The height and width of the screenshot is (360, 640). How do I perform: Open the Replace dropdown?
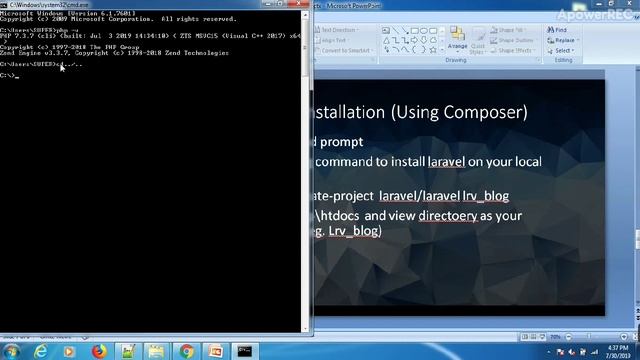tap(563, 40)
